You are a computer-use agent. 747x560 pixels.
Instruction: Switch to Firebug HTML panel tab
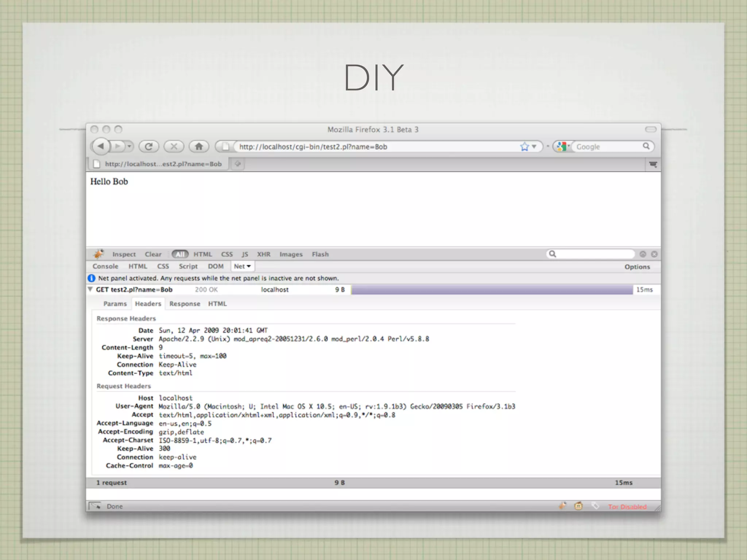click(x=138, y=267)
